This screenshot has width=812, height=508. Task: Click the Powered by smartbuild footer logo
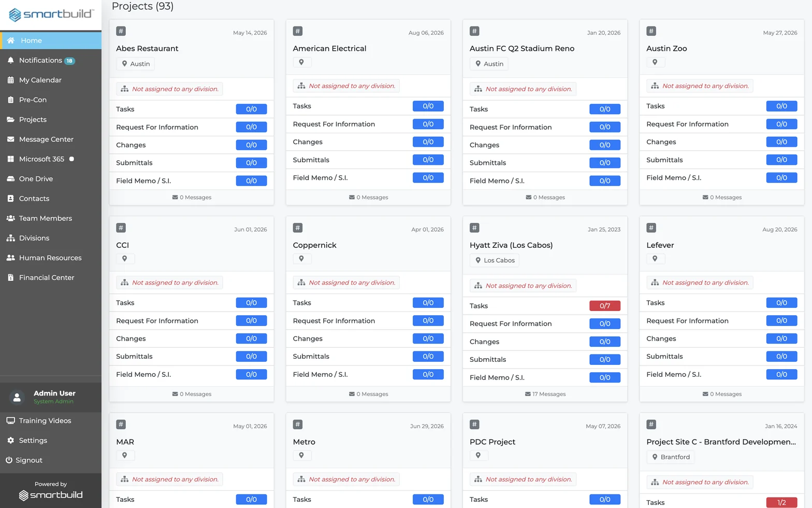[51, 495]
